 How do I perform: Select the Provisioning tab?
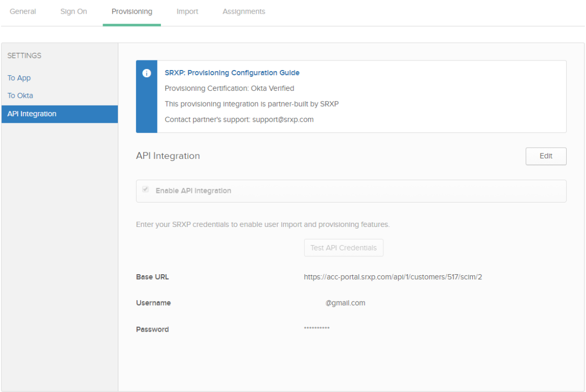click(132, 12)
